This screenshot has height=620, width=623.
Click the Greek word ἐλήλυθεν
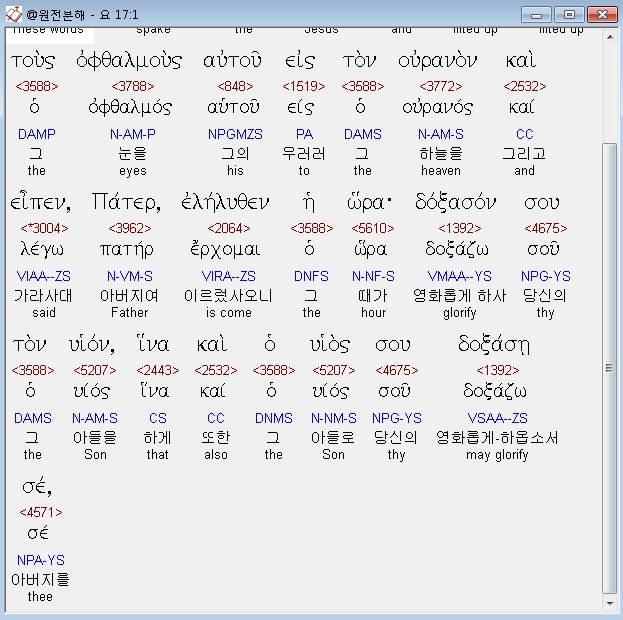tap(225, 202)
